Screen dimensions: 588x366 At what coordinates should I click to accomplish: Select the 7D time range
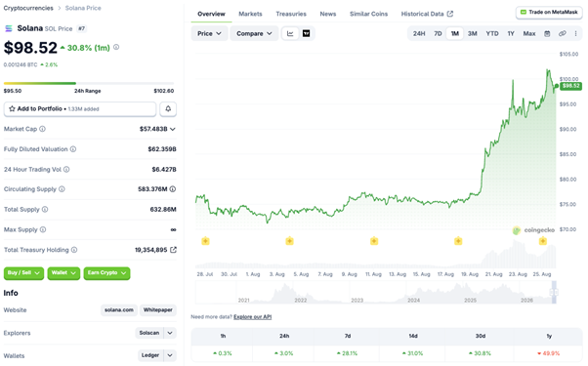click(x=438, y=34)
